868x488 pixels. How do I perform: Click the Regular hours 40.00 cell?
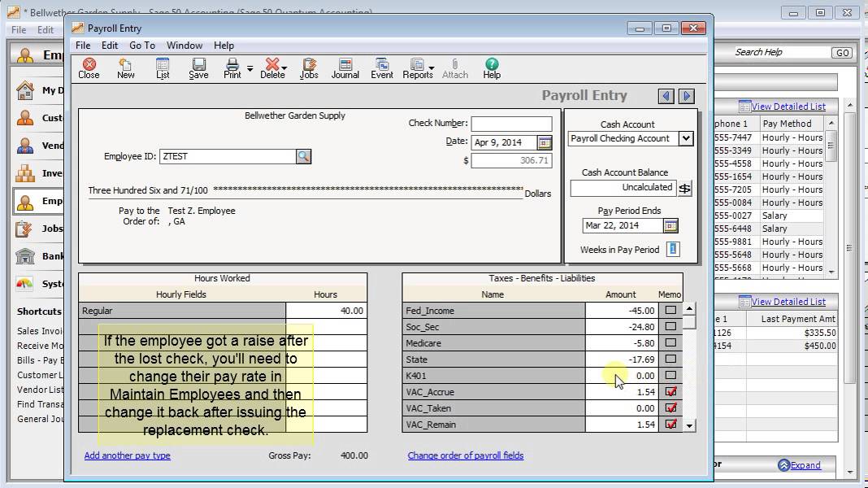326,311
